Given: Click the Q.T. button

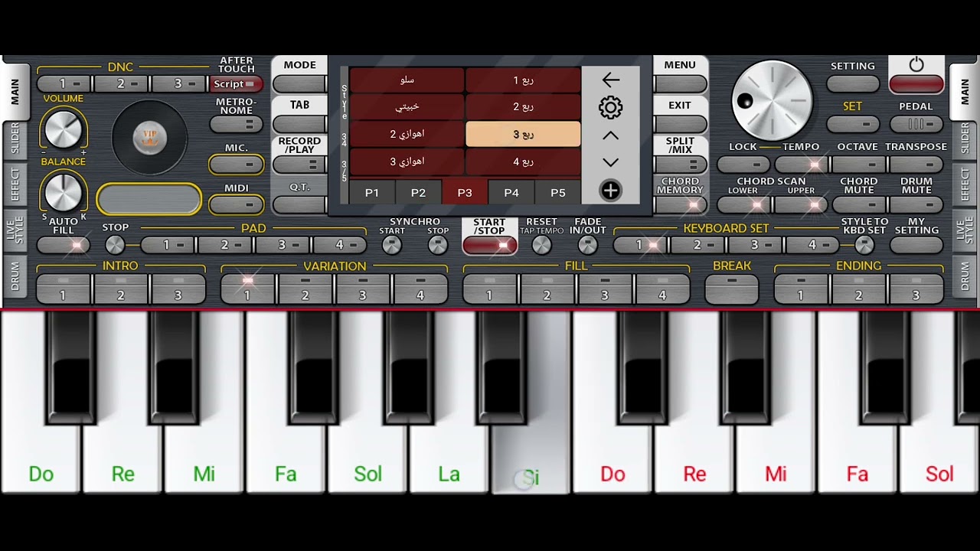Looking at the screenshot, I should coord(299,204).
